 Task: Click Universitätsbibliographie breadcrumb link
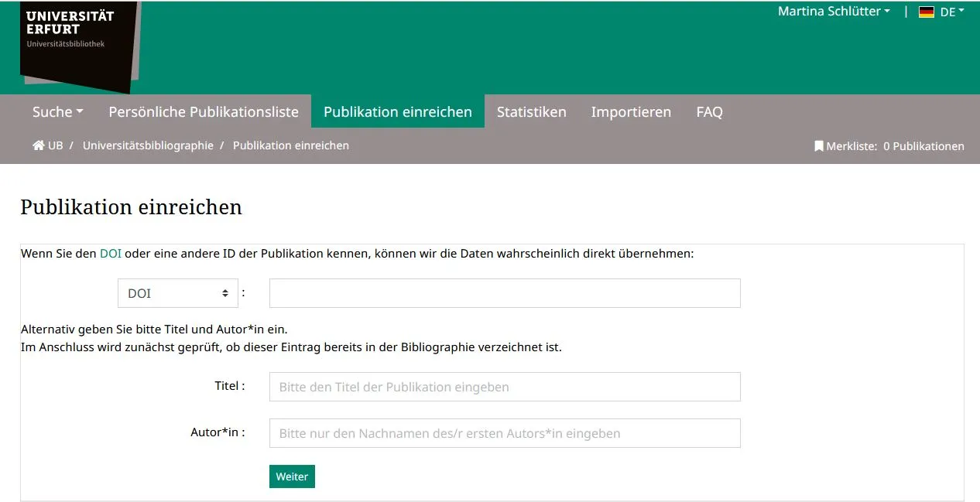click(148, 145)
